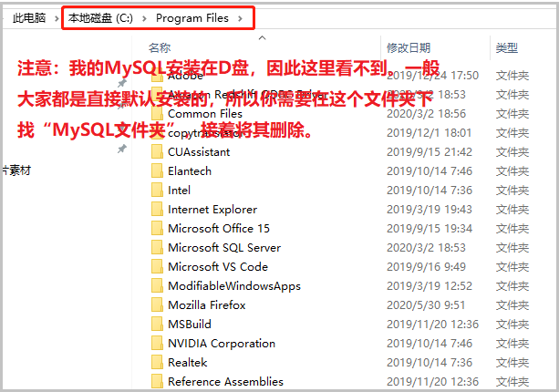Click the Realtek folder icon
This screenshot has height=392, width=559.
click(x=157, y=363)
